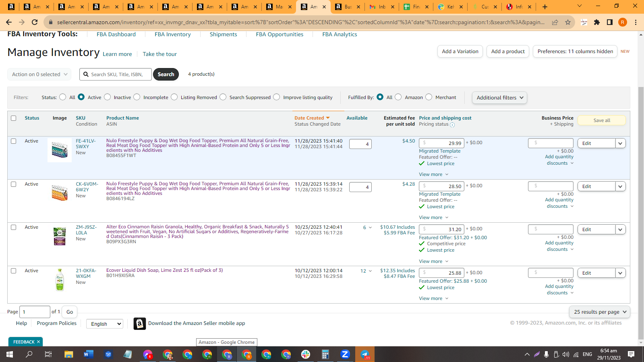
Task: Open Calculator from the taskbar
Action: pos(325,354)
